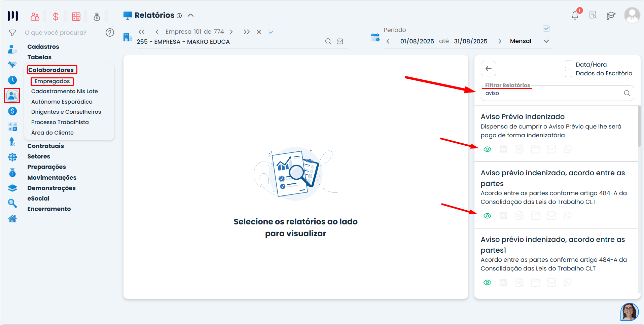The height and width of the screenshot is (325, 644).
Task: Select the magnifying glass sidebar icon
Action: click(12, 203)
